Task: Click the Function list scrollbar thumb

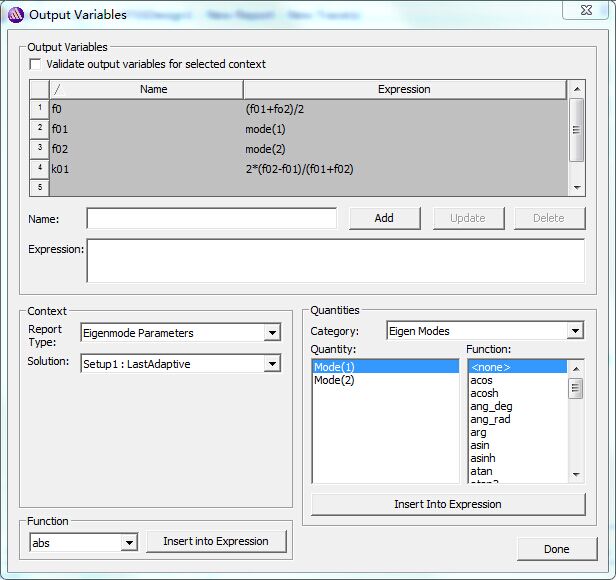Action: pos(576,388)
